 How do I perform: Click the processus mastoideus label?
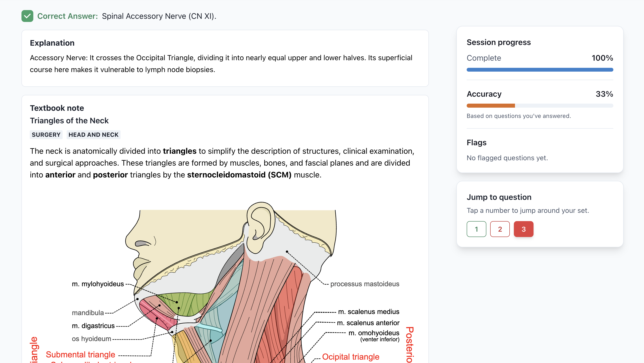pos(365,284)
